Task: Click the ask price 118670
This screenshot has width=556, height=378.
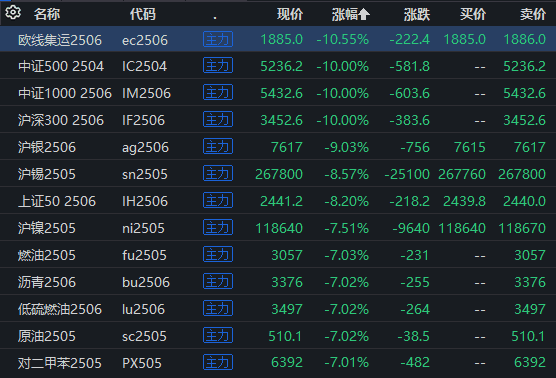Action: pyautogui.click(x=522, y=228)
